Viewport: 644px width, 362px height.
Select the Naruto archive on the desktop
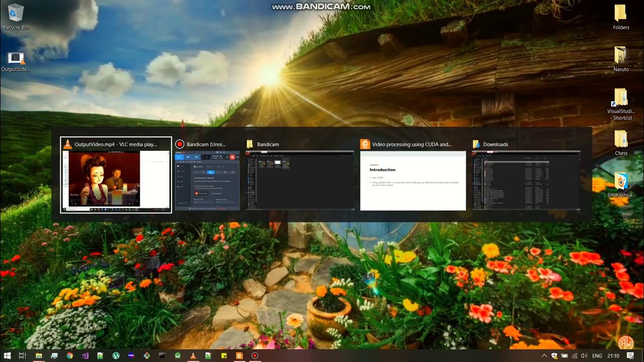(x=621, y=59)
